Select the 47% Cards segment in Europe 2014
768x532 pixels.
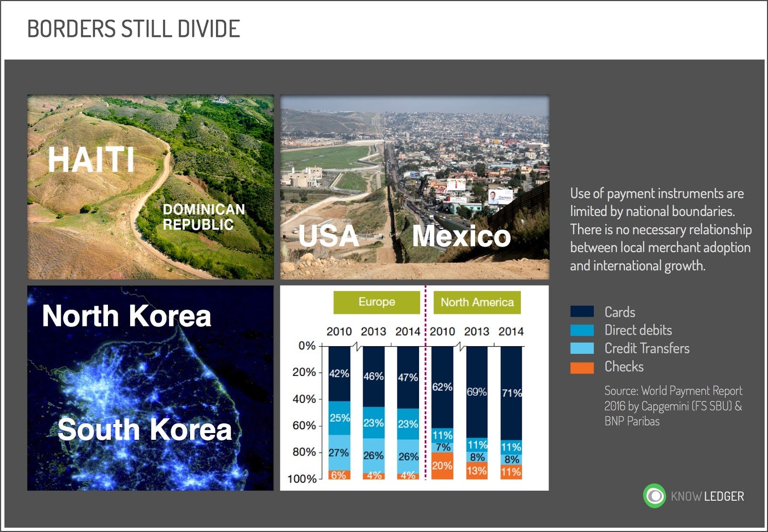408,377
